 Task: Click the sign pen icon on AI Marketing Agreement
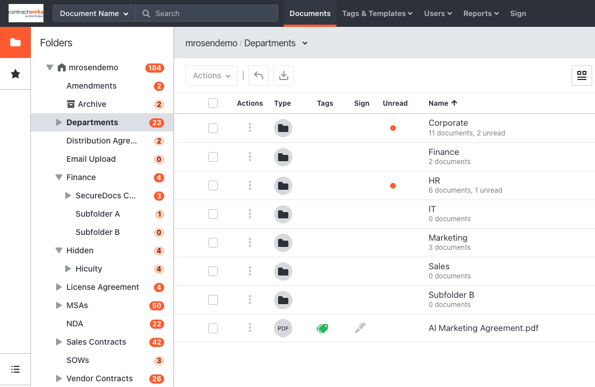click(x=360, y=328)
